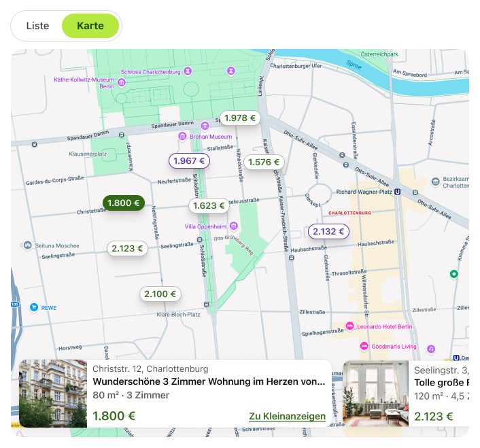The height and width of the screenshot is (448, 480).
Task: Click the Schloss Charlottenburg museum icon
Action: pyautogui.click(x=188, y=71)
